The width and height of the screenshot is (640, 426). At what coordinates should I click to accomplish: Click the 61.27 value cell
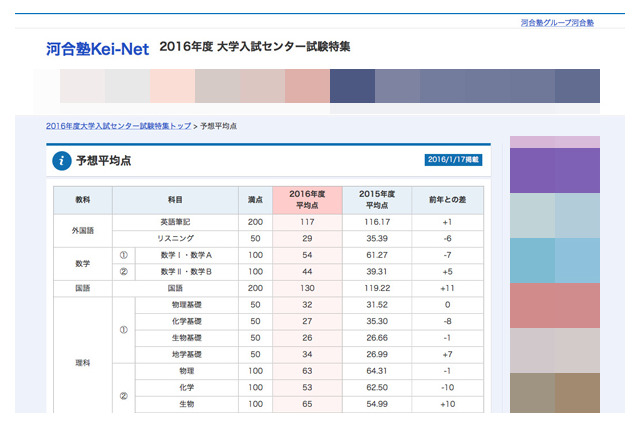pyautogui.click(x=377, y=255)
